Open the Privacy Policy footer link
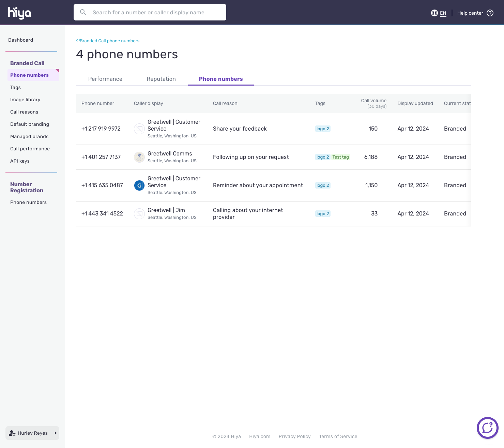This screenshot has width=504, height=448. click(x=295, y=436)
